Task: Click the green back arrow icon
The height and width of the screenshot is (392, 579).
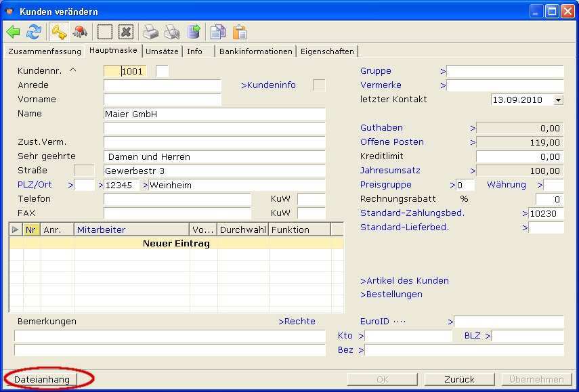Action: [x=14, y=32]
